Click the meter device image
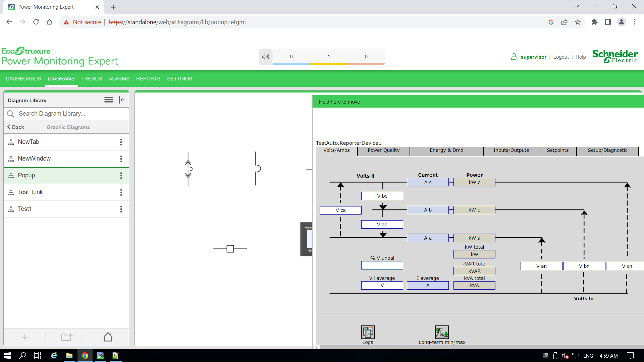Image resolution: width=644 pixels, height=362 pixels. tap(306, 239)
